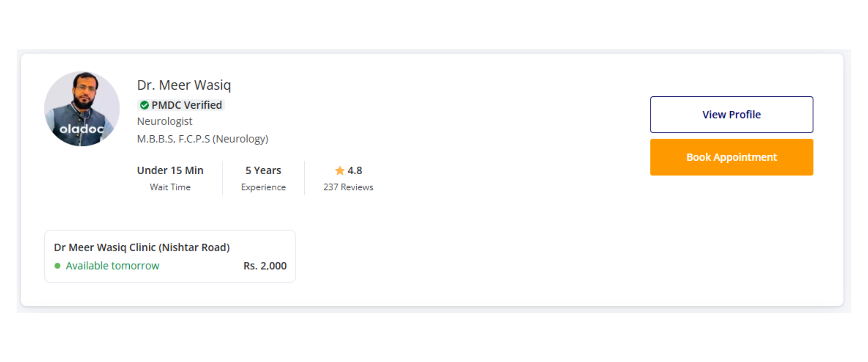Viewport: 868px width, 362px height.
Task: Click the Under 15 Min wait time
Action: (x=170, y=171)
